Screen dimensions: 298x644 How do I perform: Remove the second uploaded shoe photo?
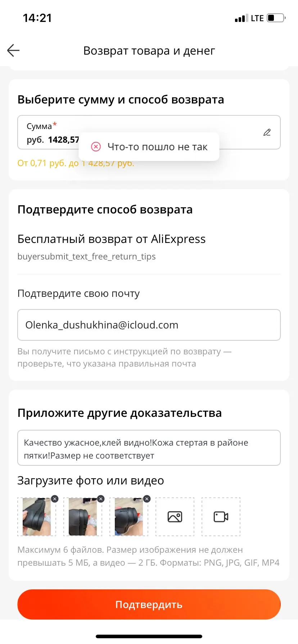tap(101, 499)
